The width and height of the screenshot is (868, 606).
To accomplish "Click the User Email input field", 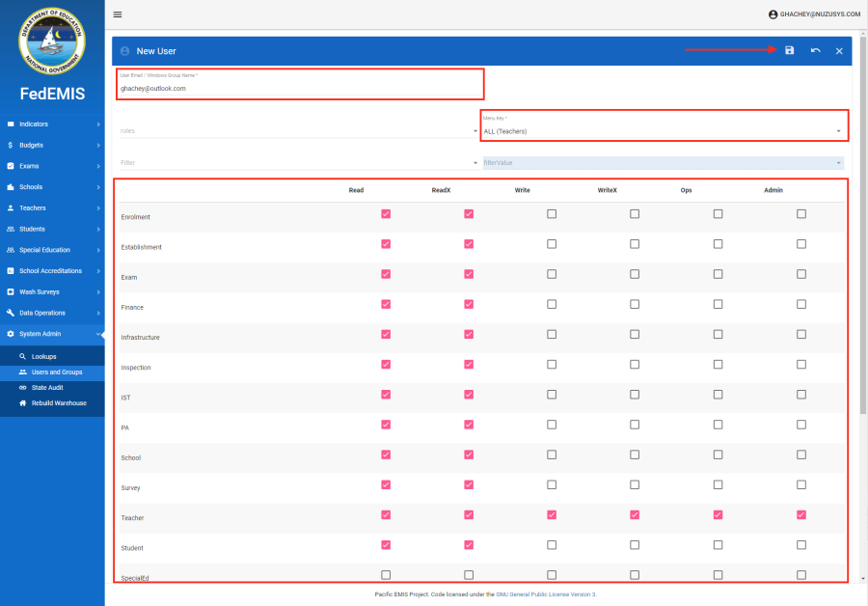I will (x=299, y=88).
